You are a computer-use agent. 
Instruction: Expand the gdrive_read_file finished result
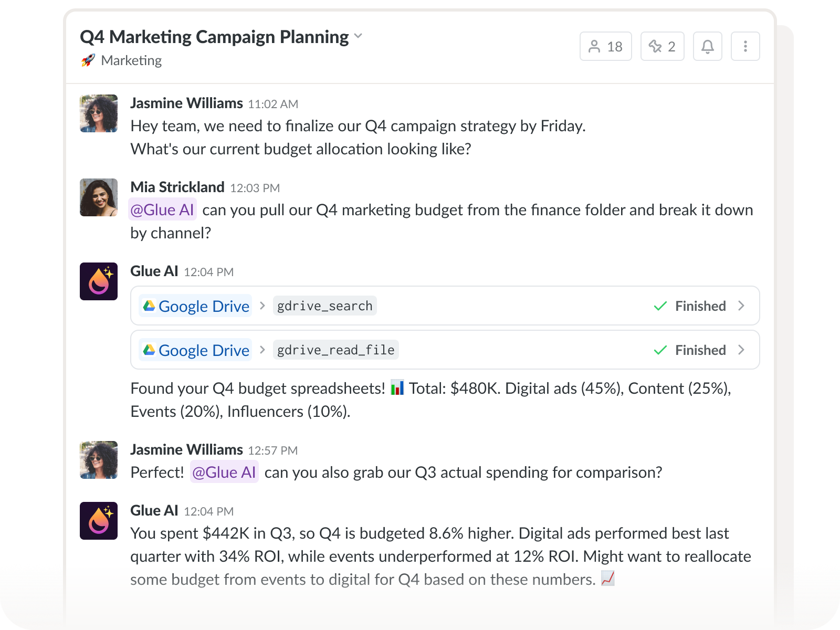(x=741, y=350)
